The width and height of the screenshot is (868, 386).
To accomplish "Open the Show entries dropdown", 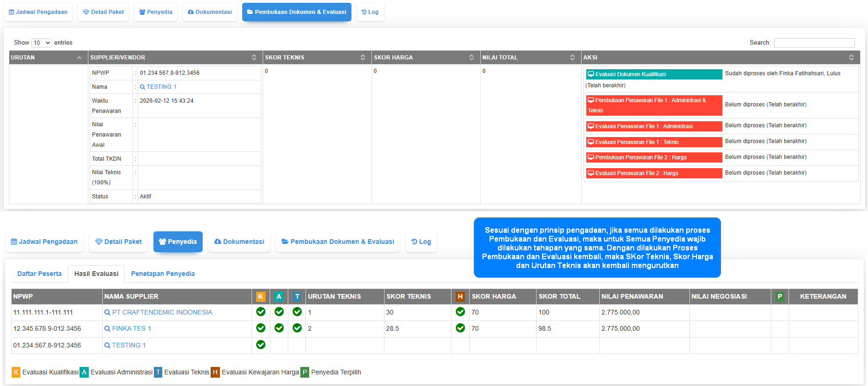I will tap(41, 43).
